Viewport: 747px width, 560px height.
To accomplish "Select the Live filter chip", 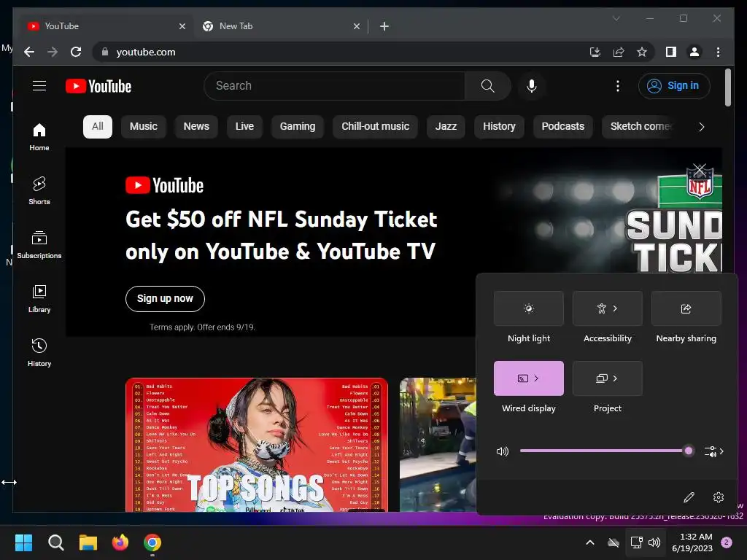I will (x=244, y=127).
